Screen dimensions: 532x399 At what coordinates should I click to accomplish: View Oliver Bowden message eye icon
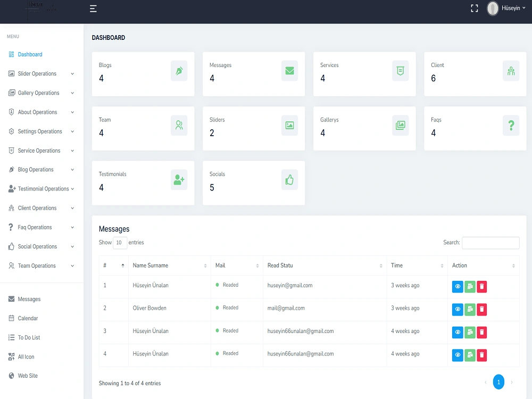(x=458, y=310)
